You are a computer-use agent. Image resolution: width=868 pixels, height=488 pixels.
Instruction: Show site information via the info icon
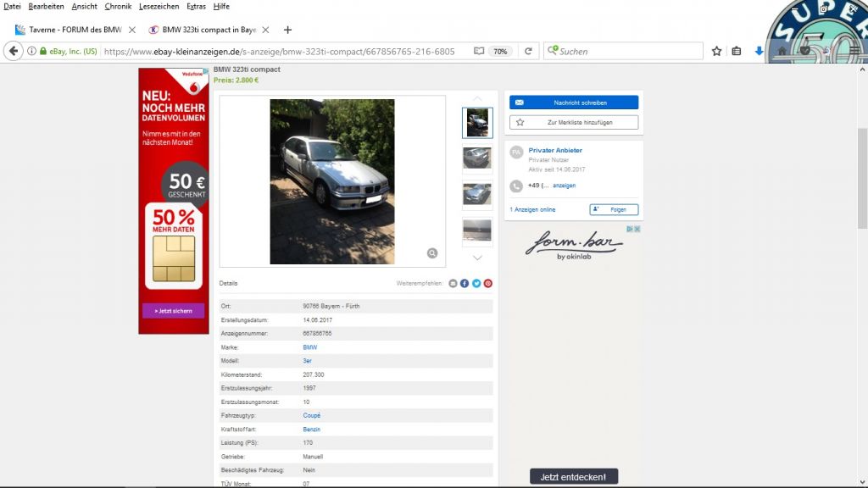(31, 51)
